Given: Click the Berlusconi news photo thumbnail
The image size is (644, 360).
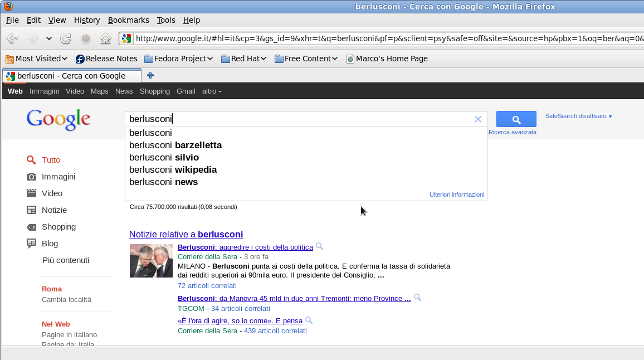Looking at the screenshot, I should [151, 261].
